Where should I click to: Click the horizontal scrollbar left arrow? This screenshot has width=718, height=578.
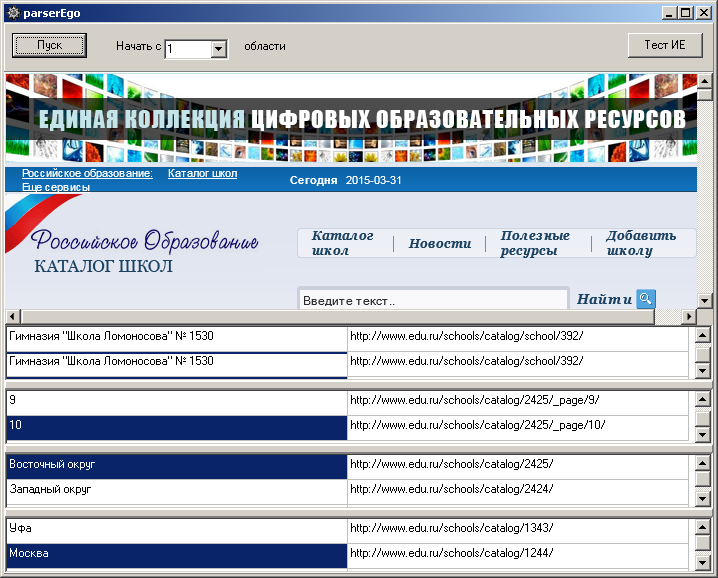(x=12, y=316)
